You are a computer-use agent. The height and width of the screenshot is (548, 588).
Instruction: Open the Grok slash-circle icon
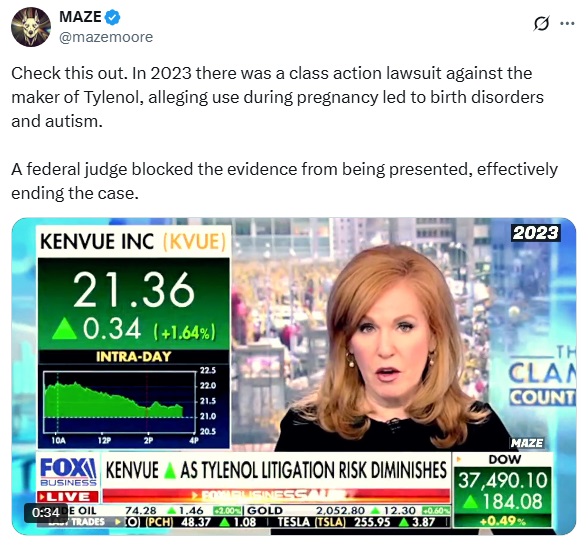pyautogui.click(x=541, y=24)
